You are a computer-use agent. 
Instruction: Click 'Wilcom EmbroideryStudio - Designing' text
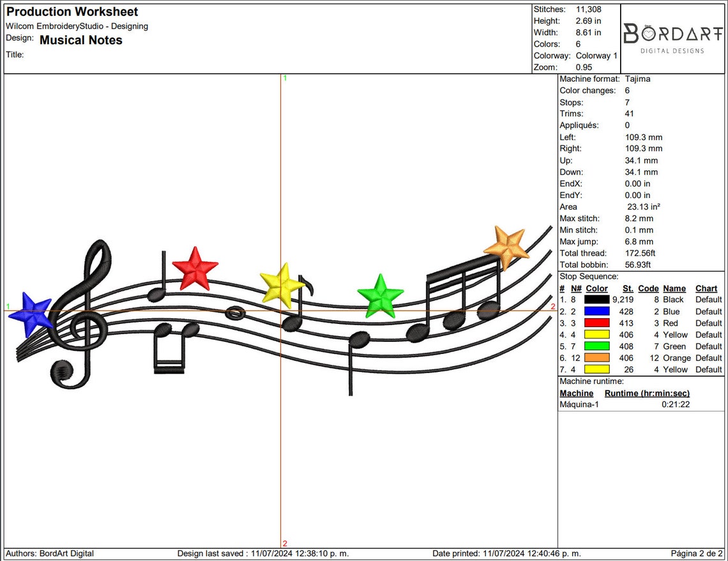point(77,26)
